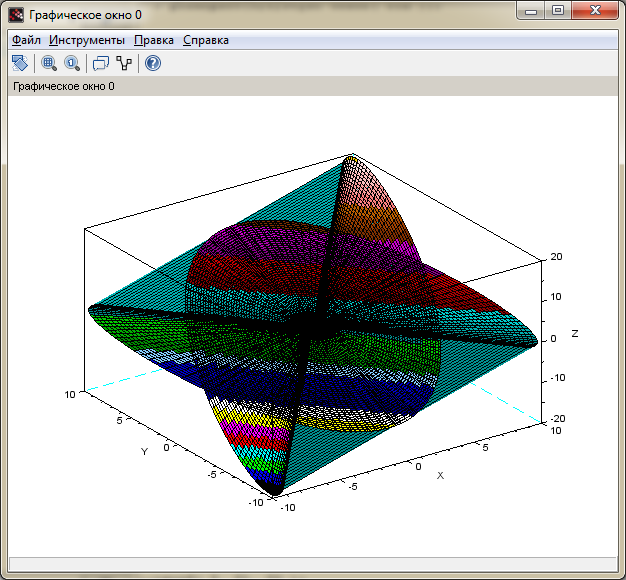Click the curve/polyline editing toolbar icon
The image size is (626, 580).
coord(124,63)
